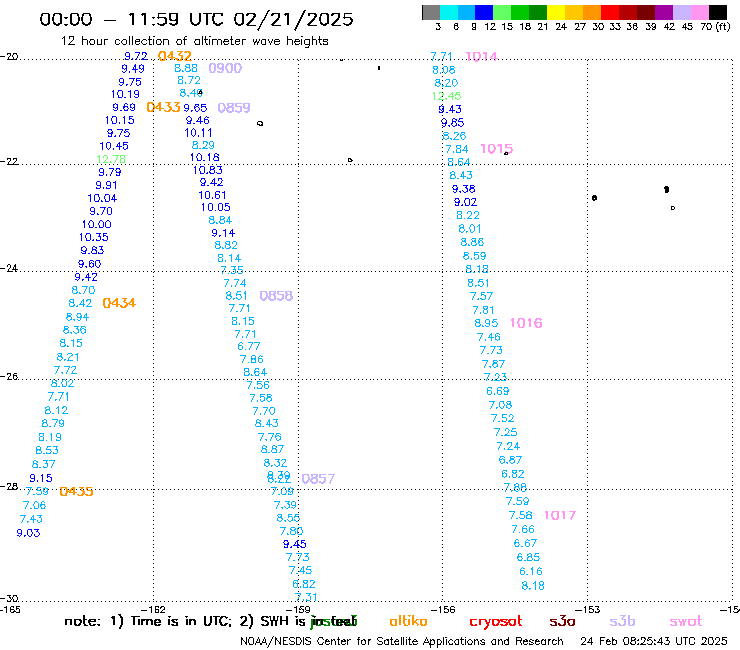Click the 's3a' satellite legend label
740x650 pixels.
562,622
